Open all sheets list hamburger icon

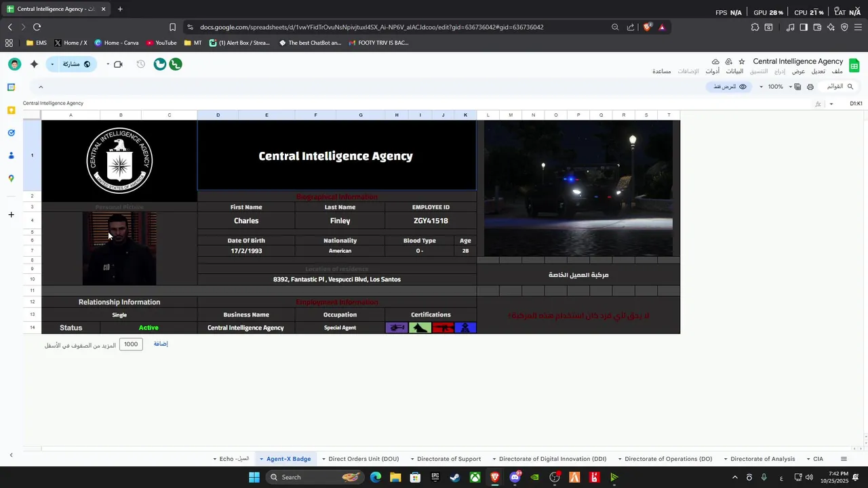pyautogui.click(x=844, y=459)
